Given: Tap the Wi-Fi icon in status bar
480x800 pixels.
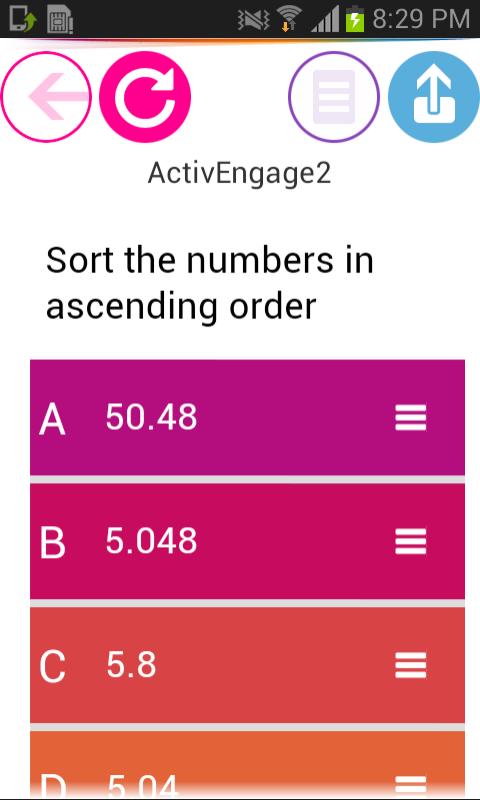Looking at the screenshot, I should (288, 18).
